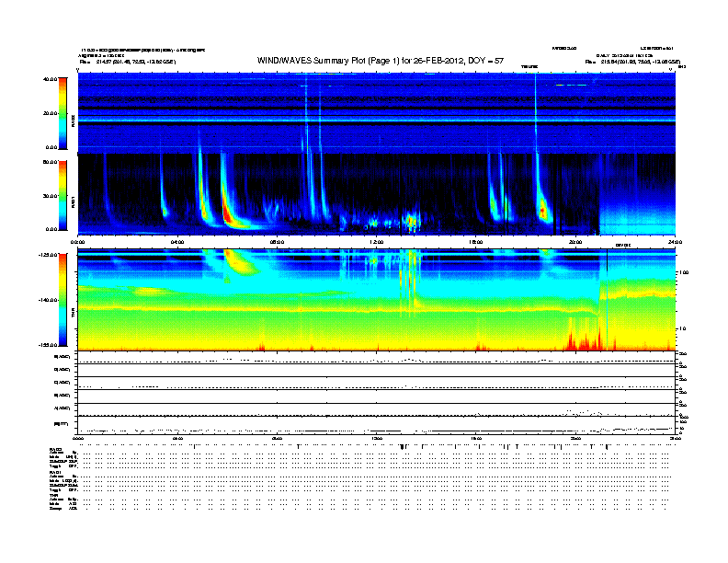The width and height of the screenshot is (728, 563).
Task: Click 24:00 label under RAD1 spectrogram
Action: coord(675,242)
